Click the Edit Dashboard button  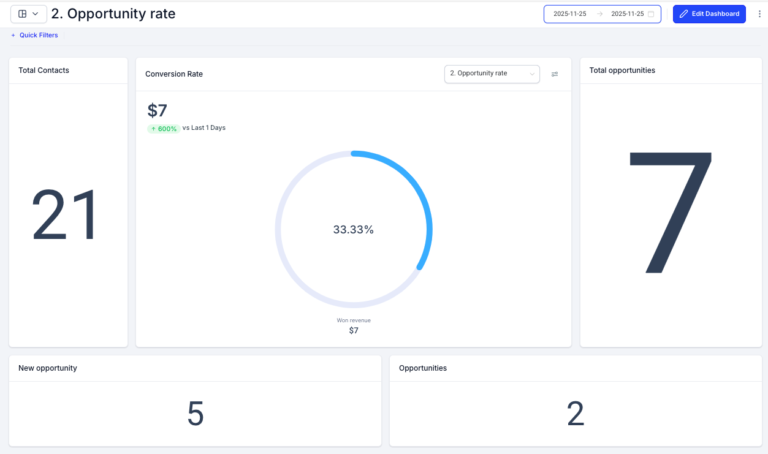(x=709, y=14)
